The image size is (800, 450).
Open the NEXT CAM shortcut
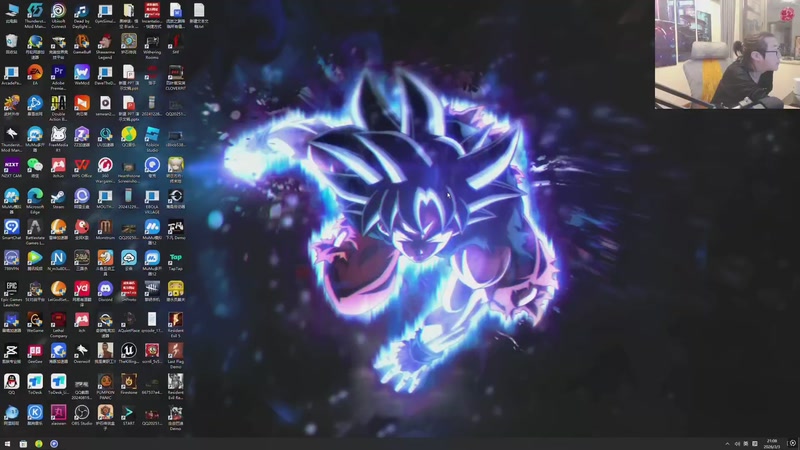pyautogui.click(x=11, y=168)
